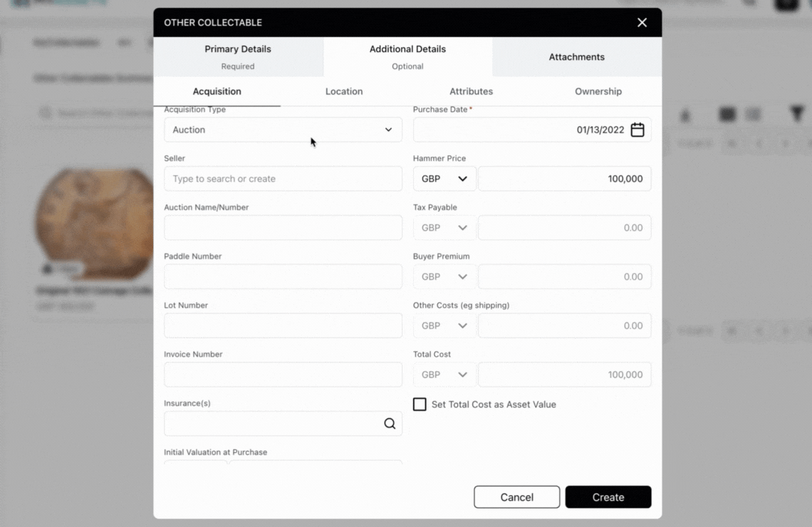Focus the Seller search field

pos(283,179)
